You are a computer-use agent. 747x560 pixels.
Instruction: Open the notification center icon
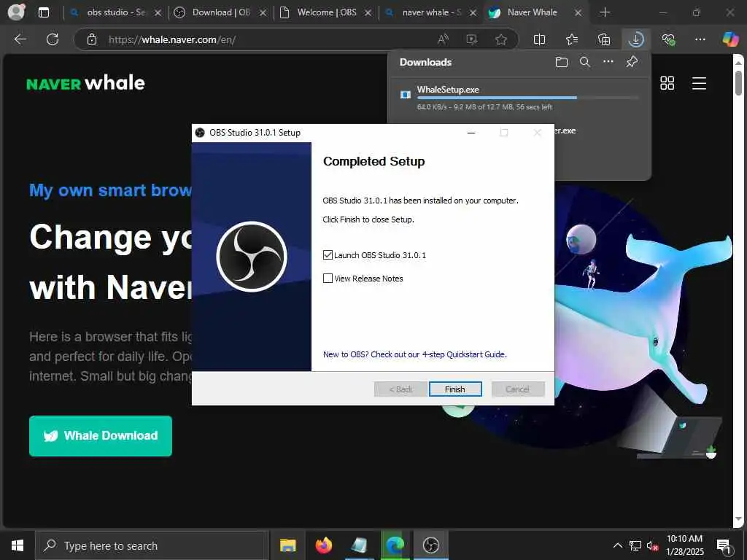(724, 545)
